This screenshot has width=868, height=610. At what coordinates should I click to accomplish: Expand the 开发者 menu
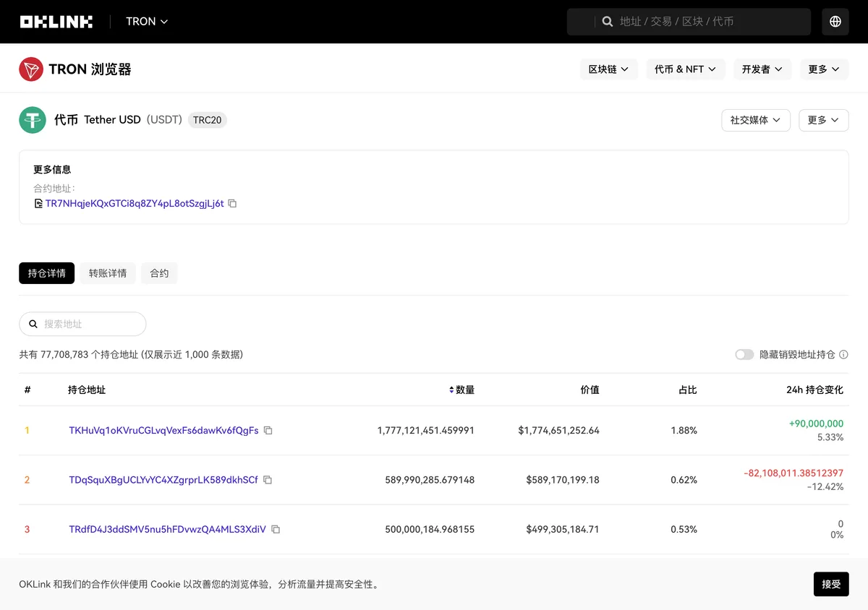(x=762, y=69)
